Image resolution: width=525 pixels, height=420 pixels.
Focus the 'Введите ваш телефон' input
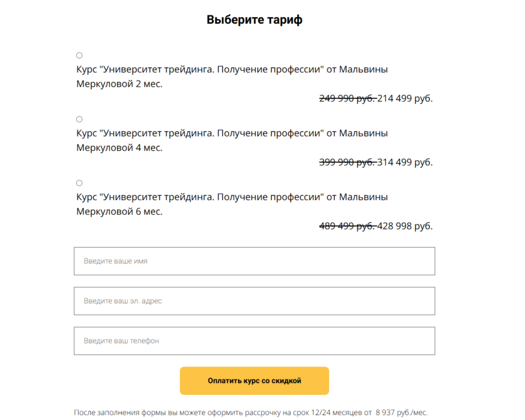tap(254, 341)
